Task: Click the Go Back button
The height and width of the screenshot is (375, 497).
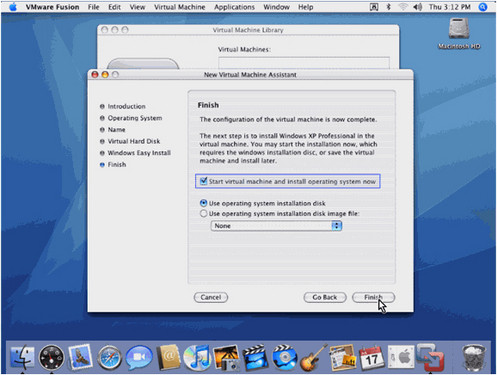Action: (325, 297)
